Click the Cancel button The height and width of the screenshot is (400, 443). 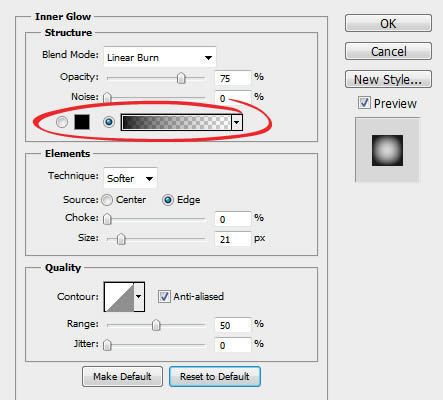pos(388,51)
